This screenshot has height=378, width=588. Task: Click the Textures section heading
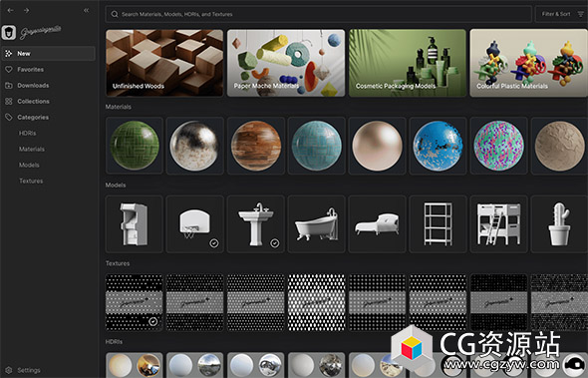118,263
